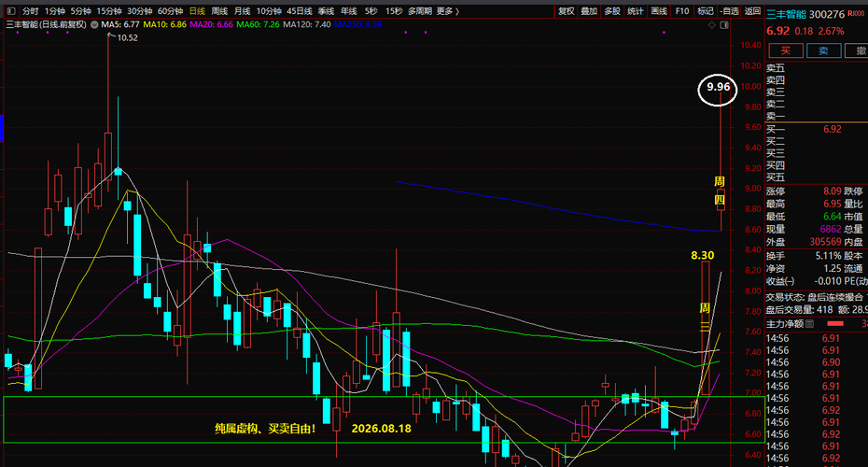Switch to 月线 monthly chart
Image resolution: width=868 pixels, height=467 pixels.
coord(242,11)
